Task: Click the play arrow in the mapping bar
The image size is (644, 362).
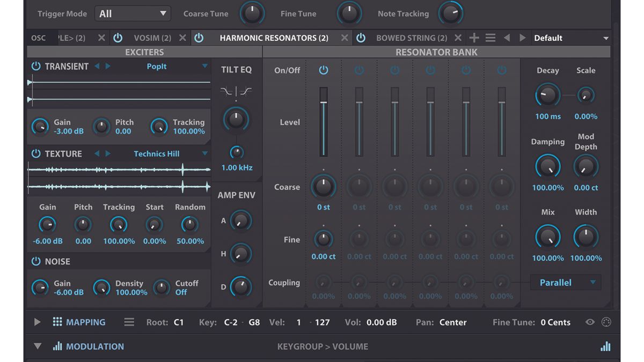Action: 37,322
